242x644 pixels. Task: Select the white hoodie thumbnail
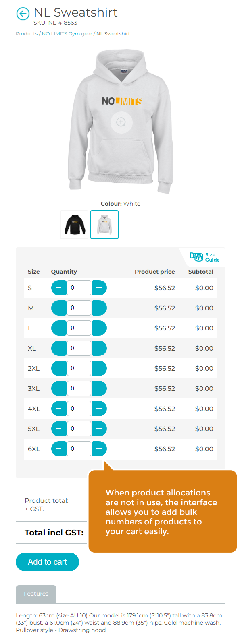104,224
